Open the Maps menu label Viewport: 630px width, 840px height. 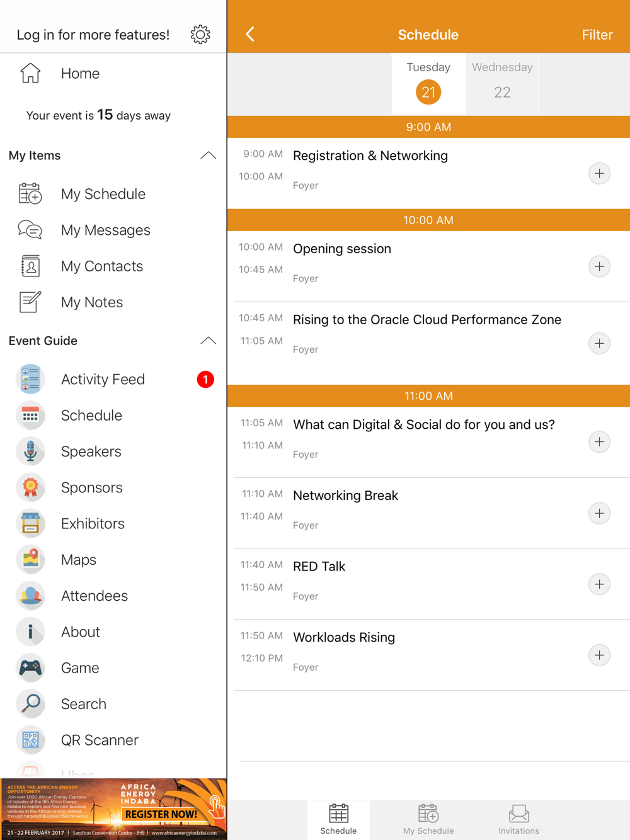point(78,560)
